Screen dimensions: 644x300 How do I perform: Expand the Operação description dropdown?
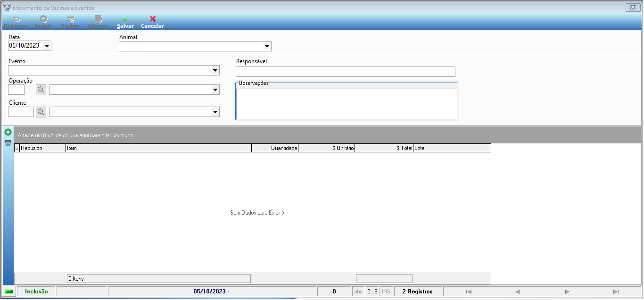(215, 90)
